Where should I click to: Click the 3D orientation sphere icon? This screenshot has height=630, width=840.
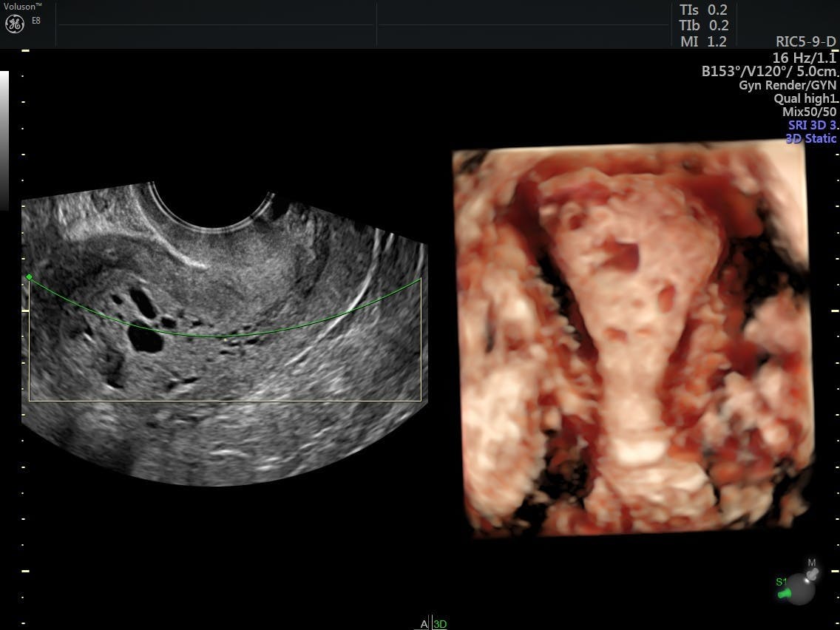(800, 589)
